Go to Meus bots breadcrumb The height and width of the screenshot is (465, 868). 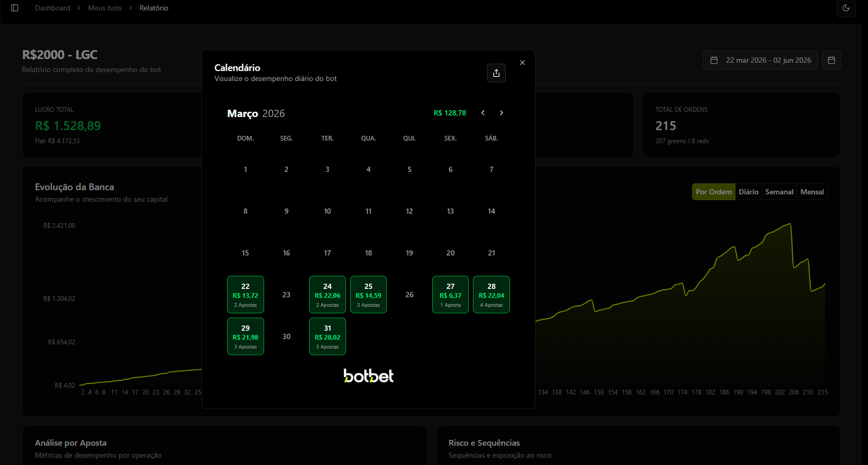(x=105, y=8)
